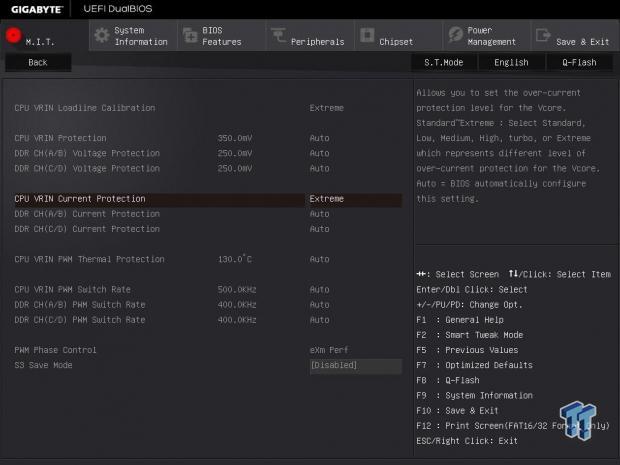Select the CPU VRIN PWM Switch Rate row
This screenshot has width=620, height=465.
coord(80,290)
